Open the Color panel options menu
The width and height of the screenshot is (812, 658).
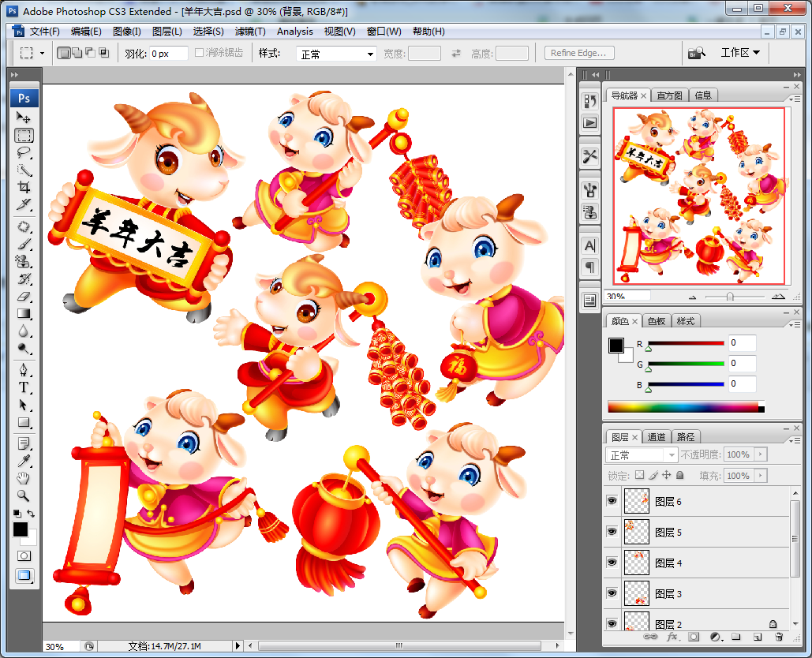click(795, 324)
